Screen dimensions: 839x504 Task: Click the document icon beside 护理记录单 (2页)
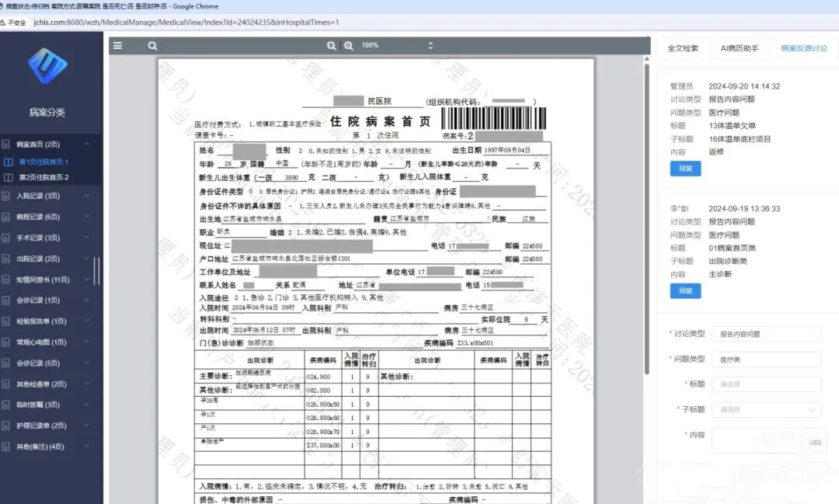[x=6, y=426]
